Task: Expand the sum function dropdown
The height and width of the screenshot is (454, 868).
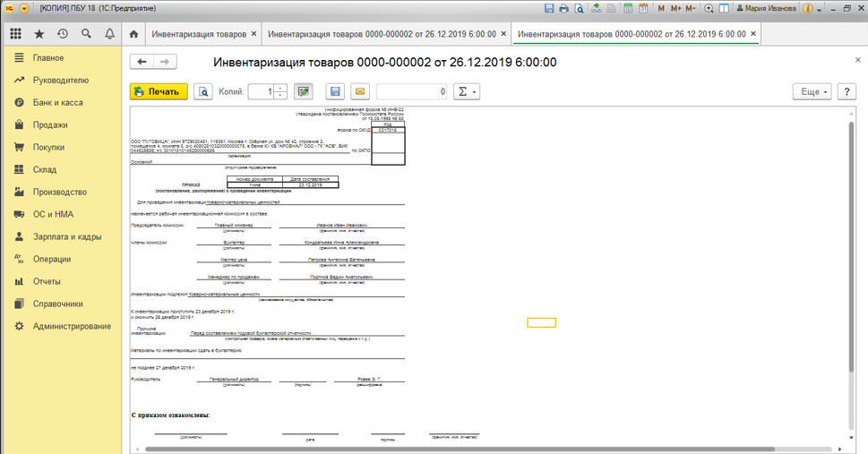Action: pos(467,91)
